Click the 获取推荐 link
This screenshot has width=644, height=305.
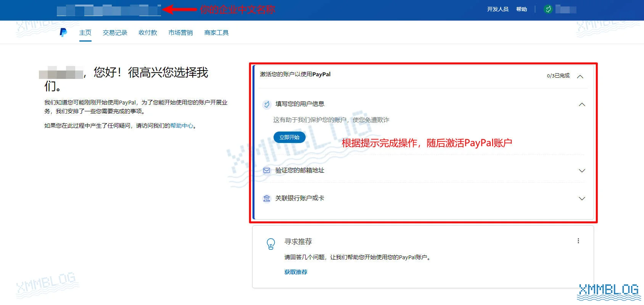pyautogui.click(x=296, y=272)
